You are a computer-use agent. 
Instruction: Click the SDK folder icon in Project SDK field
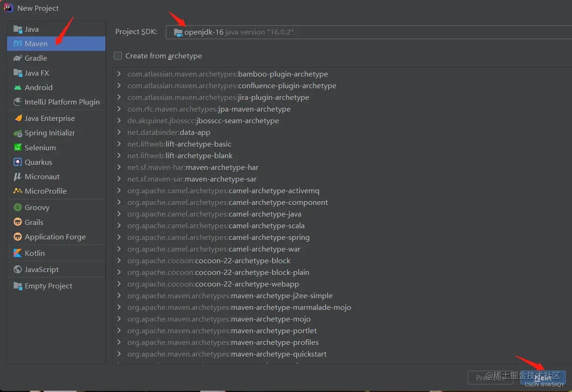click(178, 32)
